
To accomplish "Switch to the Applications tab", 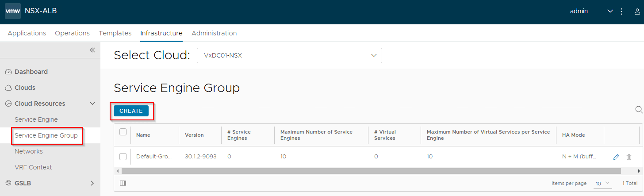I will point(27,33).
